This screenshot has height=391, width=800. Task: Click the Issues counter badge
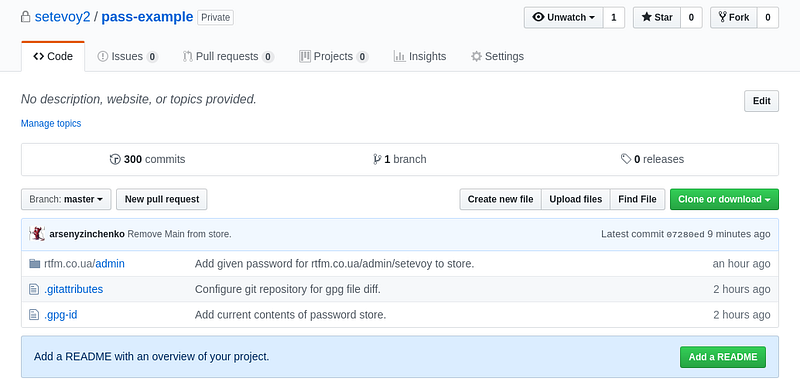[152, 57]
